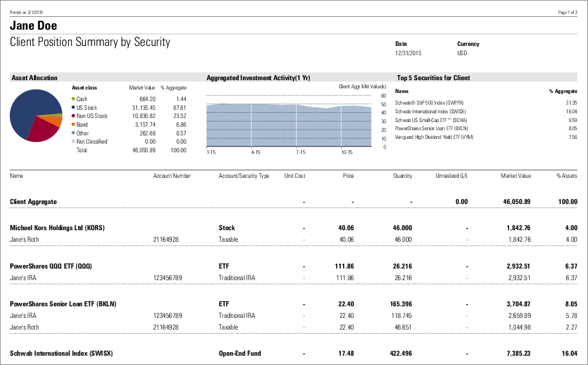Click the green Cash legend bullet

[x=74, y=99]
